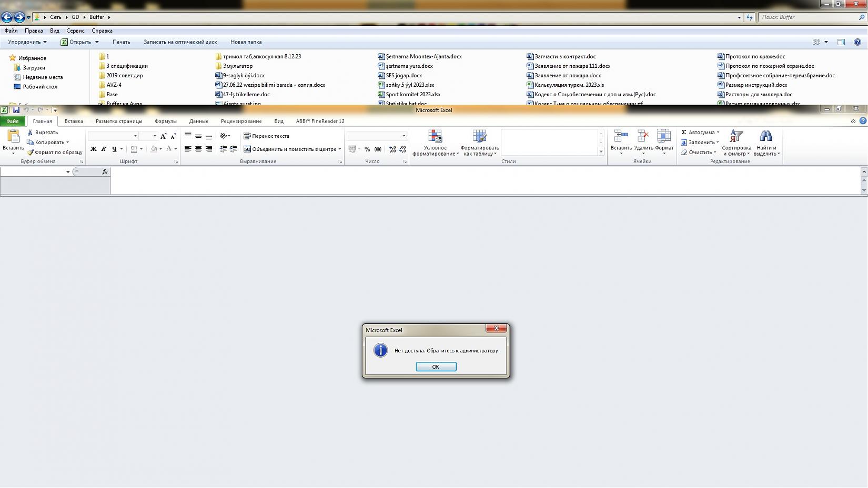The image size is (868, 488).
Task: Open Conditional Formatting (Условное форматирование)
Action: 436,143
